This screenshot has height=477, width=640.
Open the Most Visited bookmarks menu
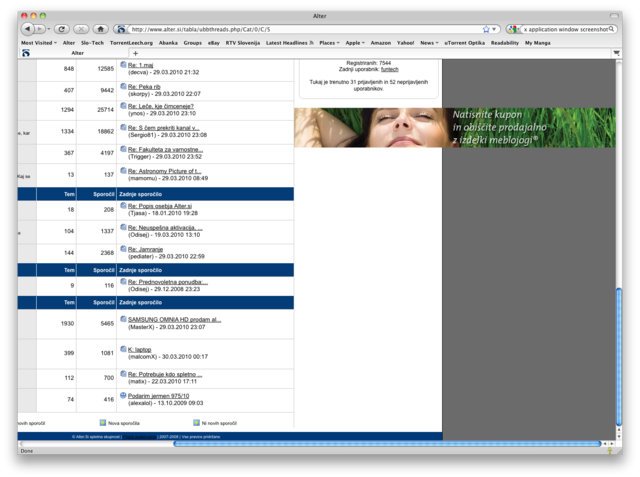[x=39, y=43]
